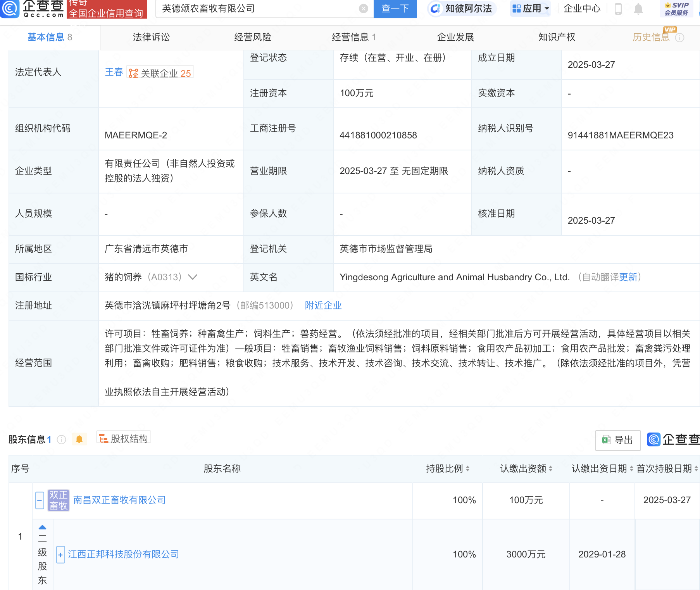Expand the 江西正邦科技 shareholder row
This screenshot has height=590, width=700.
click(x=60, y=554)
